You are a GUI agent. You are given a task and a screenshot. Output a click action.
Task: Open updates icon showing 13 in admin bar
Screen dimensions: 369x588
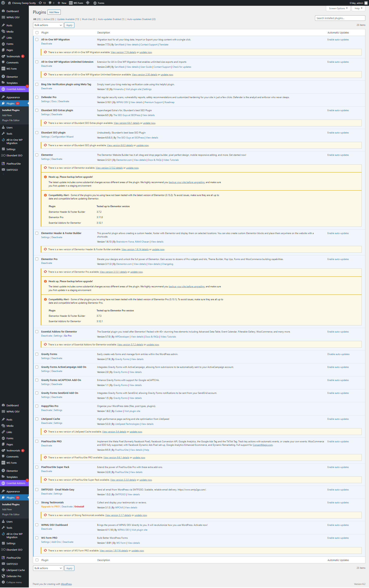pyautogui.click(x=41, y=3)
